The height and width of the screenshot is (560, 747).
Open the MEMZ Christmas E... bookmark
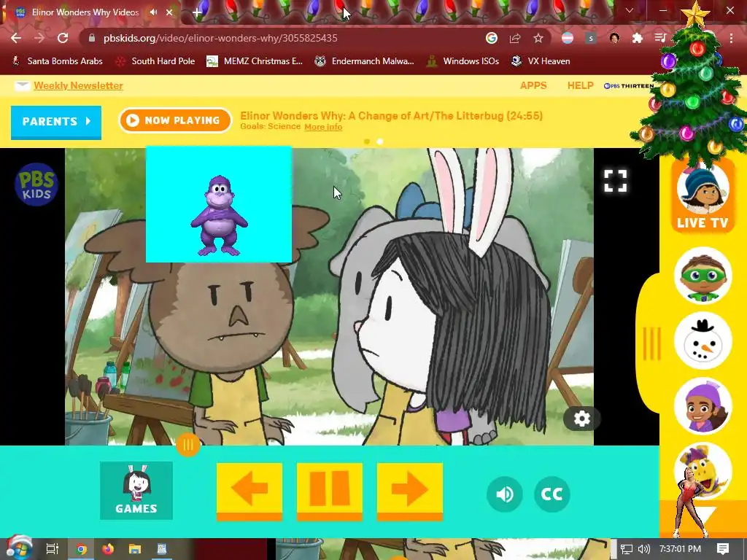(x=255, y=61)
